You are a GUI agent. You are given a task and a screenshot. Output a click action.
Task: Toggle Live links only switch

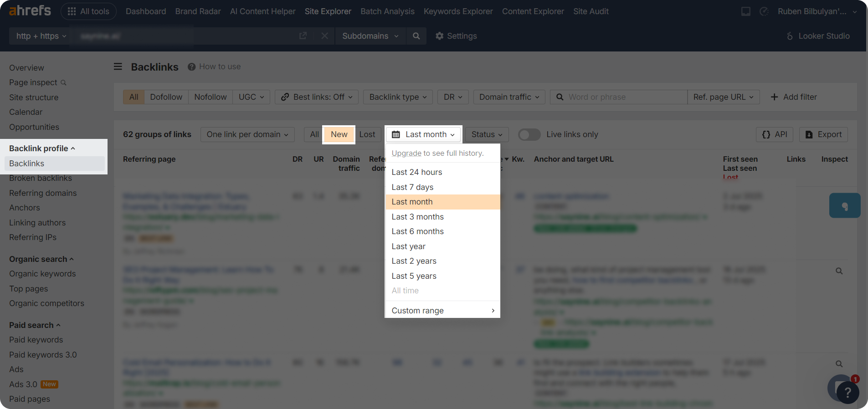529,134
